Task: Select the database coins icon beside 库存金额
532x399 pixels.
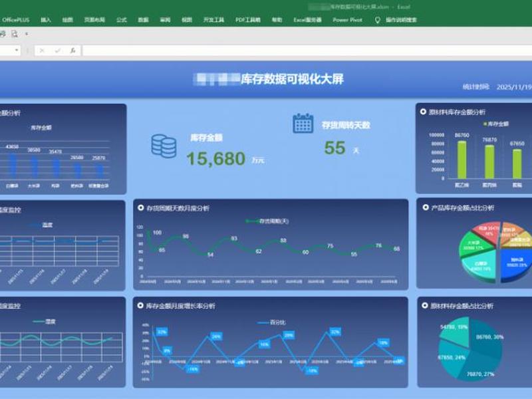Action: coord(164,146)
